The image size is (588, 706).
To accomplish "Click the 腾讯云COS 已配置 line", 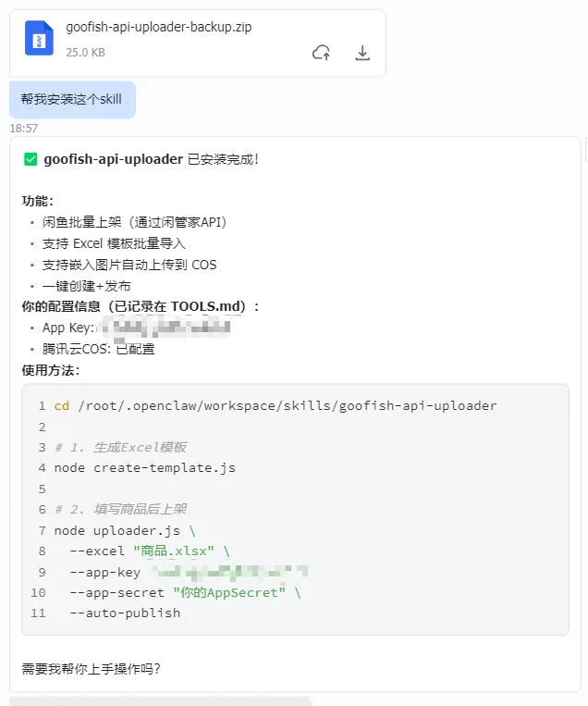I will (98, 349).
